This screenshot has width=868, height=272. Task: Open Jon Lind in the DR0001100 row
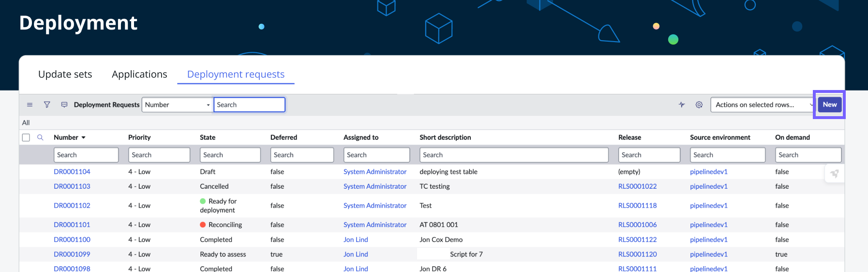pyautogui.click(x=356, y=240)
